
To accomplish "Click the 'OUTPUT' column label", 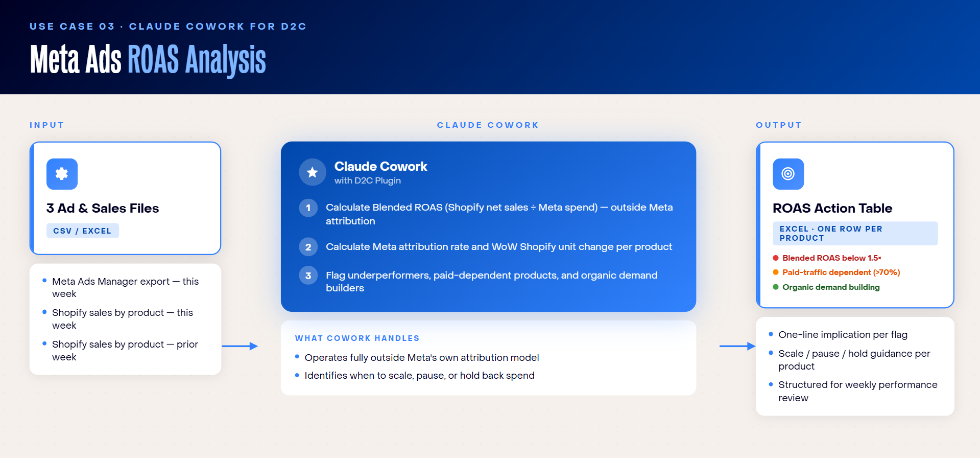I will tap(779, 125).
